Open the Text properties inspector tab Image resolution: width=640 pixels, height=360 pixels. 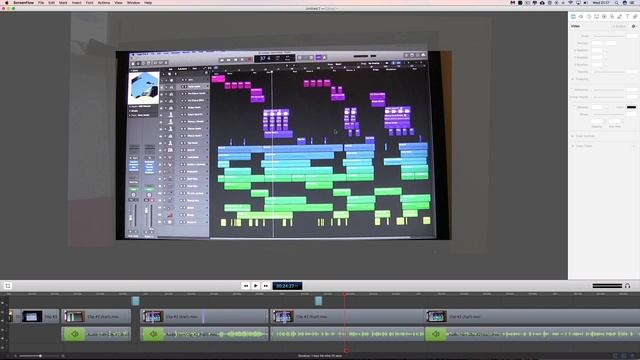[627, 17]
